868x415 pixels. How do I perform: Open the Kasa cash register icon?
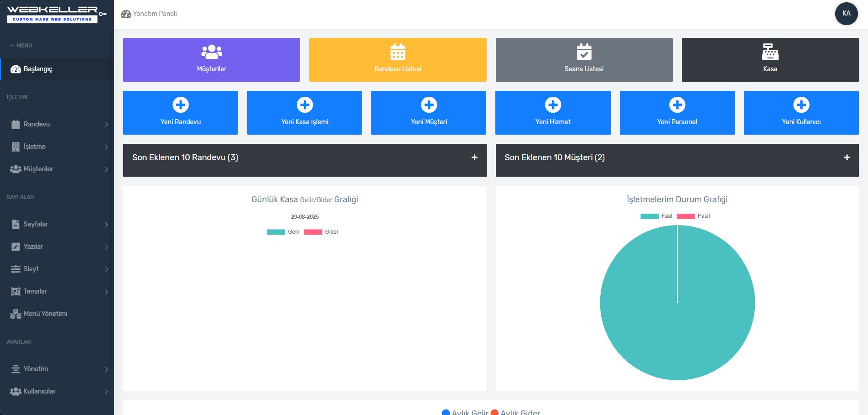[770, 52]
